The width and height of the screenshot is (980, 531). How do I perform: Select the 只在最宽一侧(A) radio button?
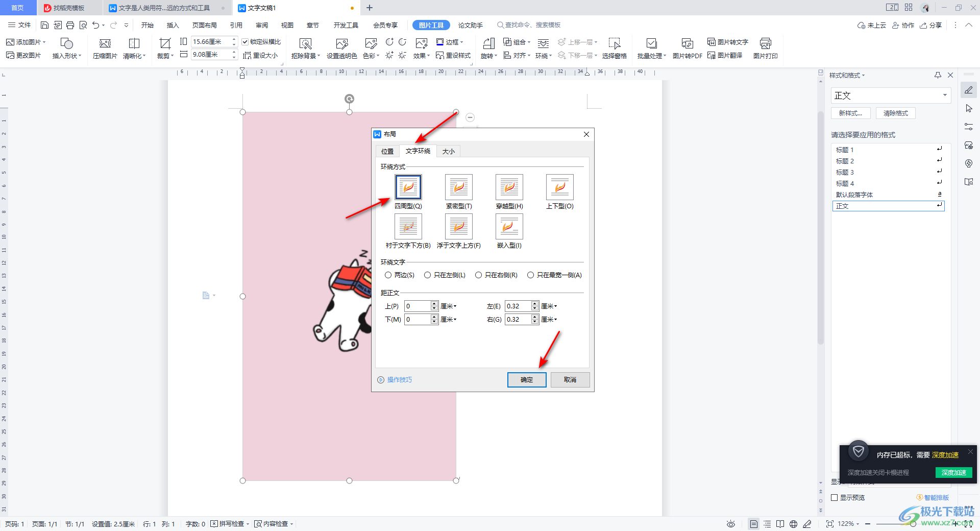(531, 275)
